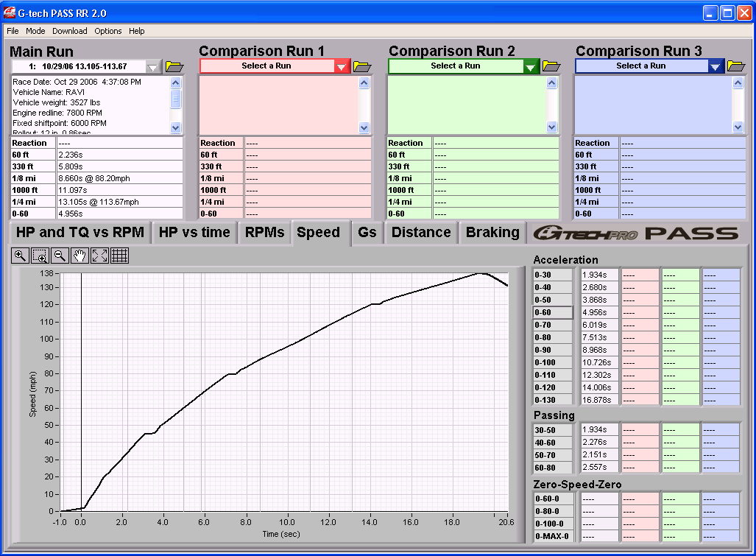The height and width of the screenshot is (556, 756).
Task: Open the red Comparison Run 1 dropdown
Action: click(x=342, y=66)
